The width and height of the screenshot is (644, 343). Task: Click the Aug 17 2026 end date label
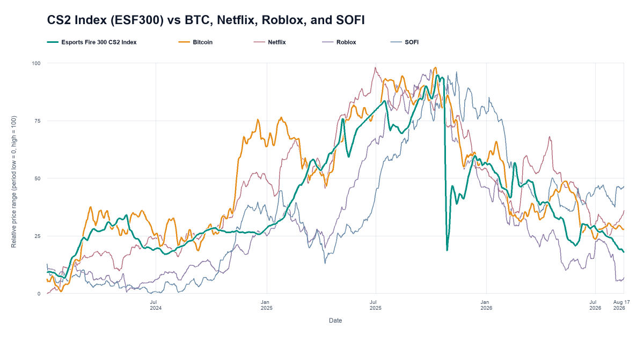pyautogui.click(x=621, y=304)
